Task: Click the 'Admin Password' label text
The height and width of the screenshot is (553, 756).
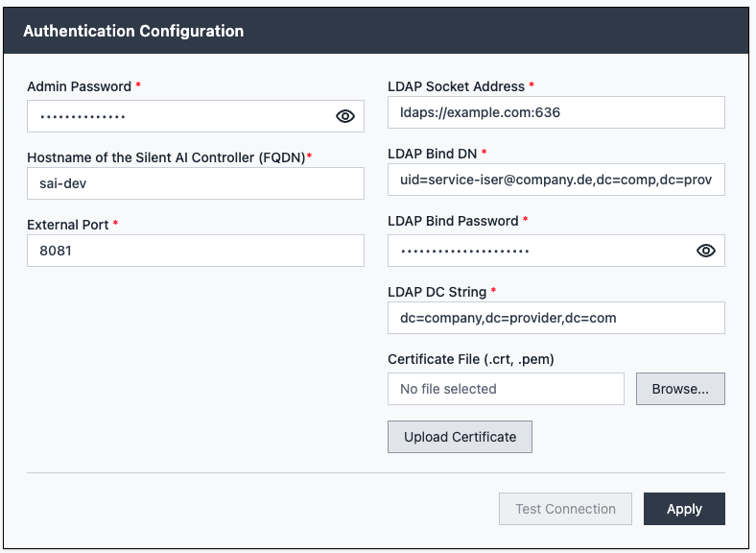Action: pyautogui.click(x=79, y=86)
